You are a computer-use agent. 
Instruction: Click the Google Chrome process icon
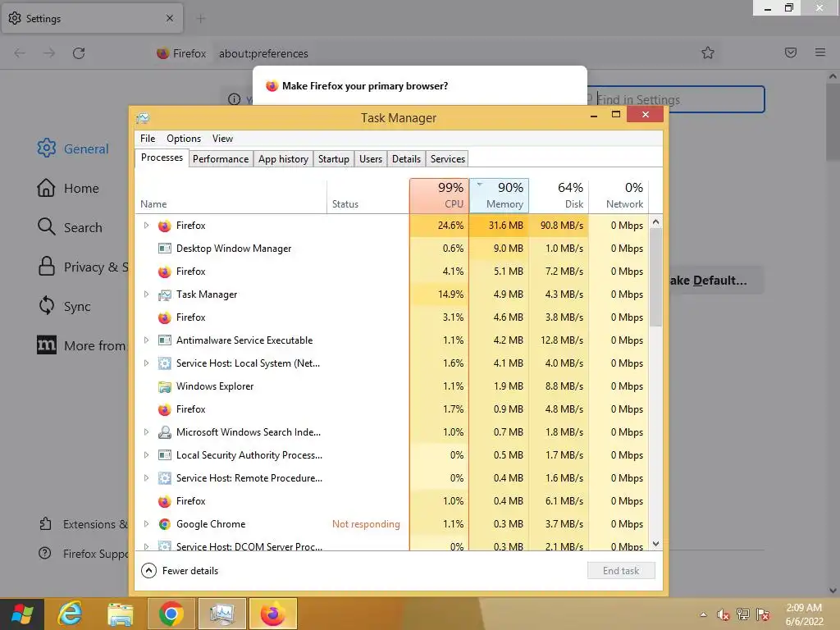pyautogui.click(x=164, y=524)
